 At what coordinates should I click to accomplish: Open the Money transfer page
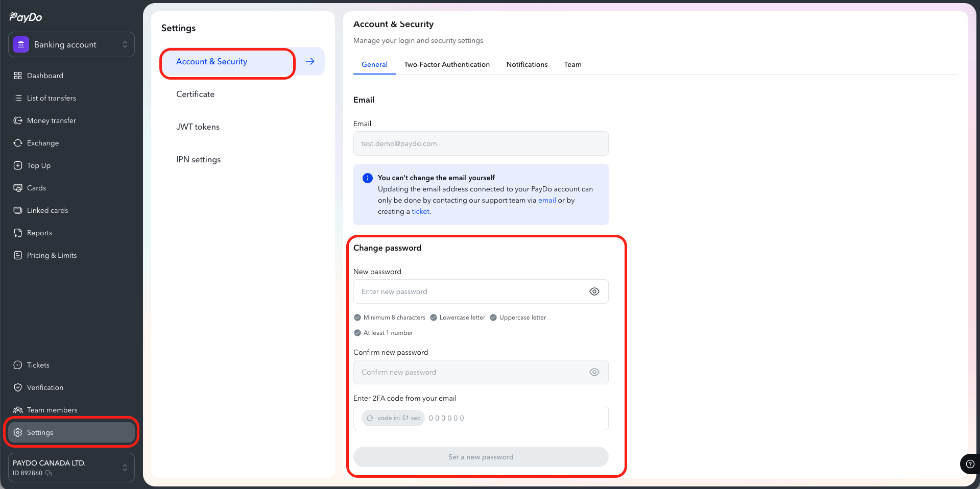coord(71,120)
